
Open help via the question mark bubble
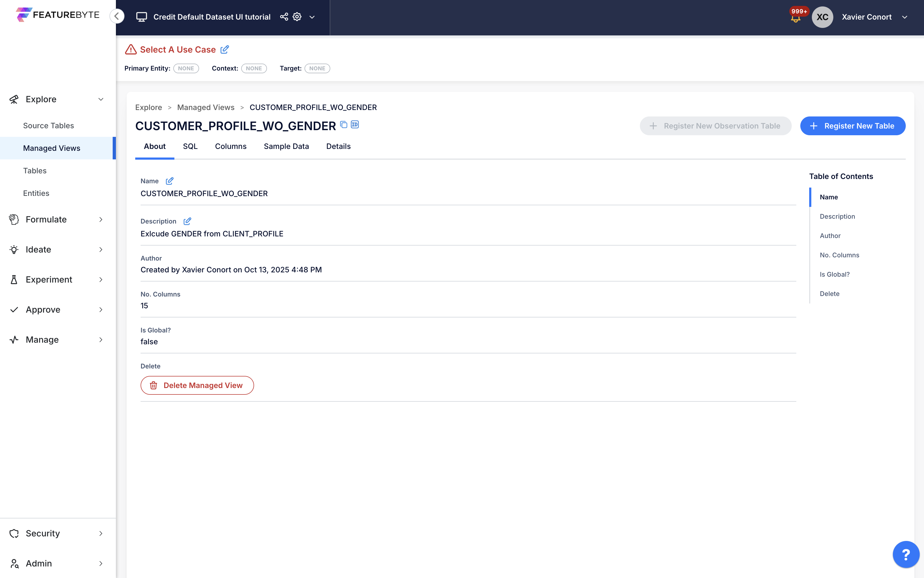point(906,554)
